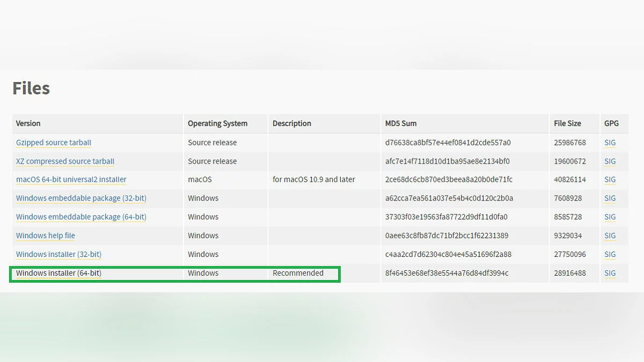This screenshot has height=362, width=644.
Task: Select MD5 sum 8f46453e68ef38e5544a76d84df3994c
Action: [447, 273]
